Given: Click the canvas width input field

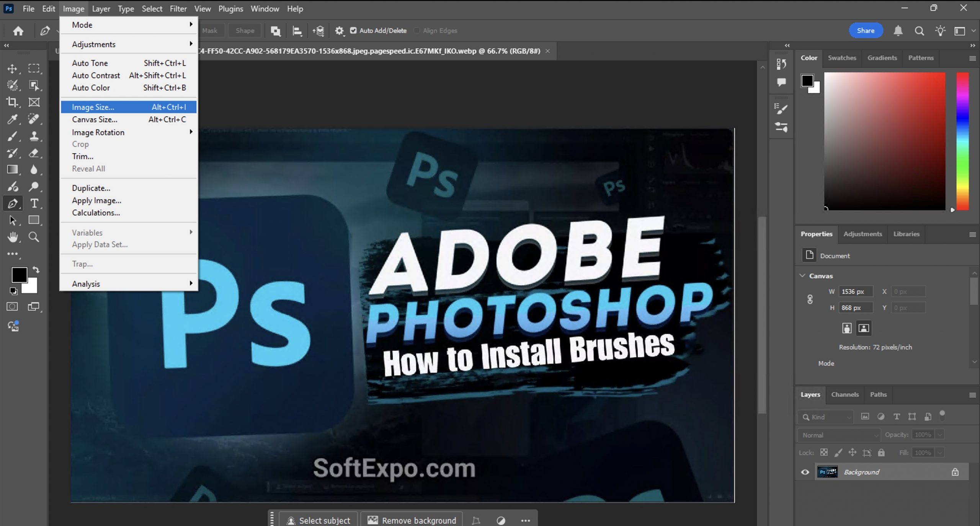Looking at the screenshot, I should (x=856, y=291).
